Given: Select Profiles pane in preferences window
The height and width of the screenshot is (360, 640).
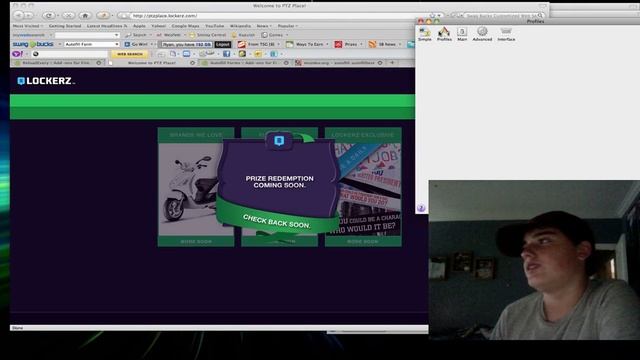Looking at the screenshot, I should tap(444, 33).
